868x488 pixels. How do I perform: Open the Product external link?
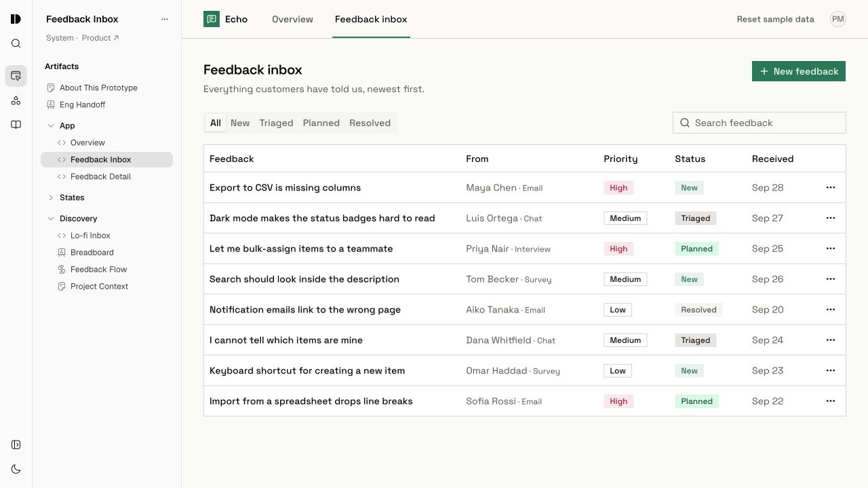[x=100, y=38]
